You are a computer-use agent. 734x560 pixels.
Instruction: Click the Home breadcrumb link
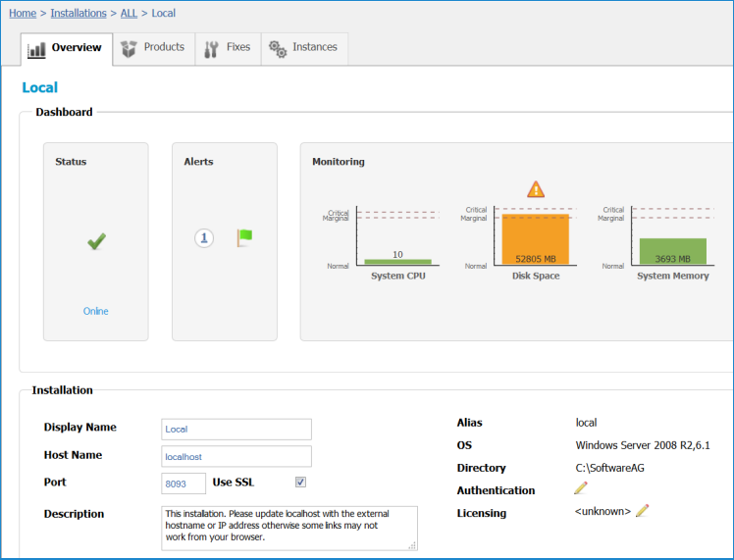(x=23, y=13)
